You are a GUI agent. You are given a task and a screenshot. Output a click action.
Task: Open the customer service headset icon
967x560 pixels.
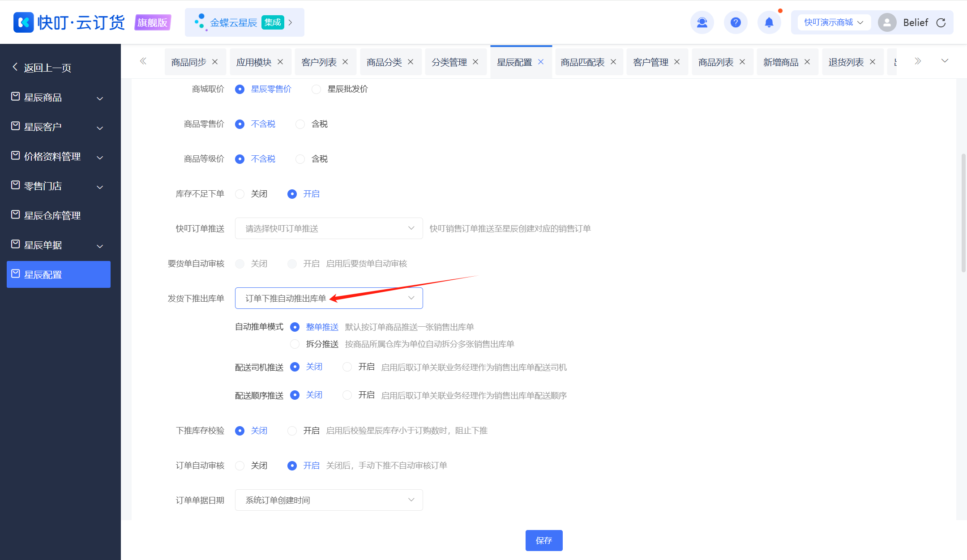click(702, 22)
